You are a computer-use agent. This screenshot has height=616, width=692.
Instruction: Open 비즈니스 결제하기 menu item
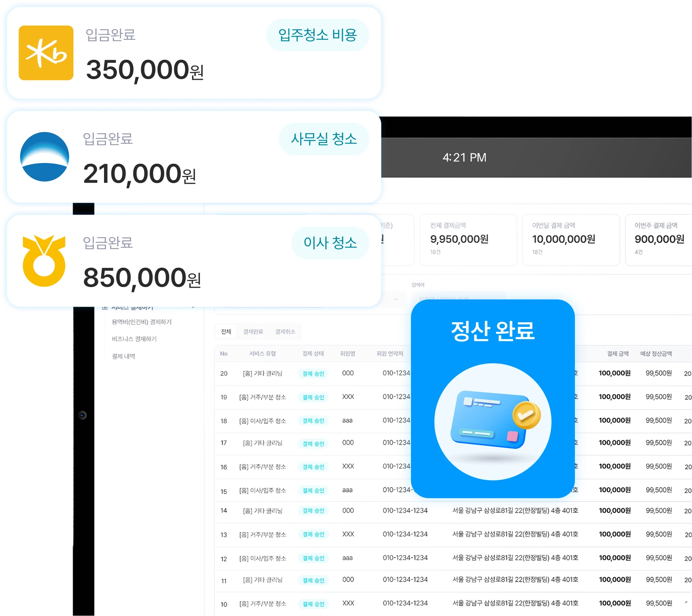(x=134, y=339)
